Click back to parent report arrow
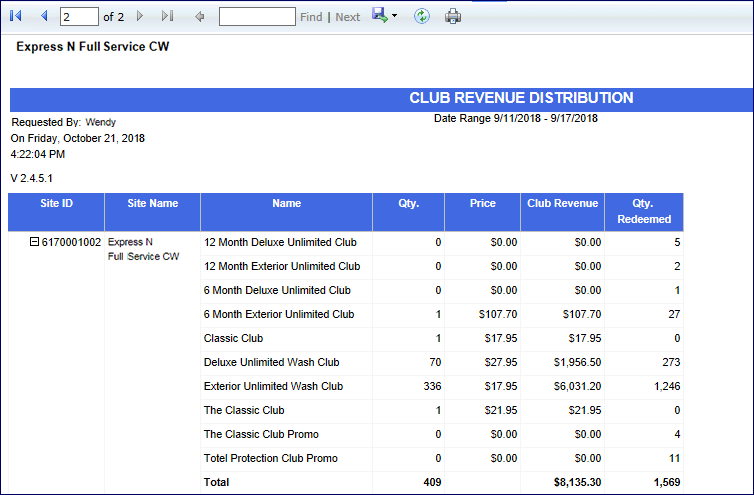 (199, 16)
